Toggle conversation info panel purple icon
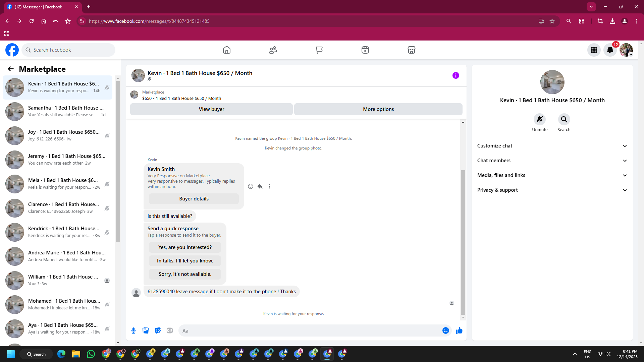 click(455, 75)
